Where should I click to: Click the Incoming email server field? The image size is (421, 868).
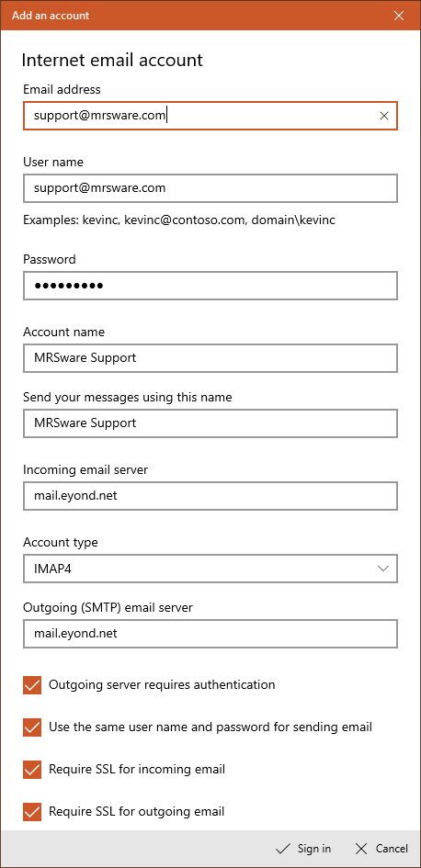[x=210, y=496]
